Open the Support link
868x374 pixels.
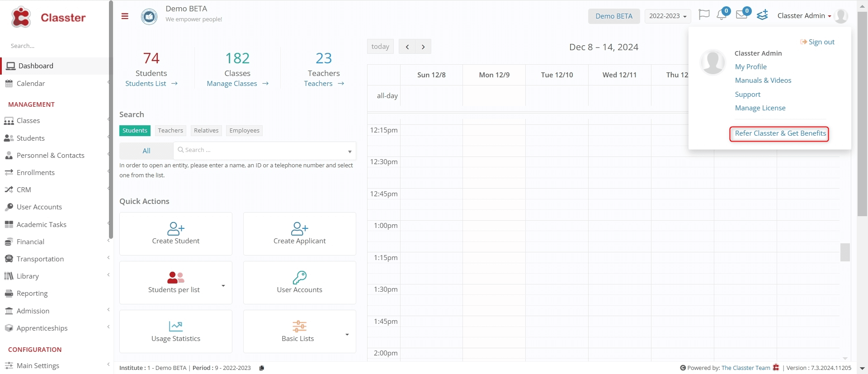click(x=748, y=95)
